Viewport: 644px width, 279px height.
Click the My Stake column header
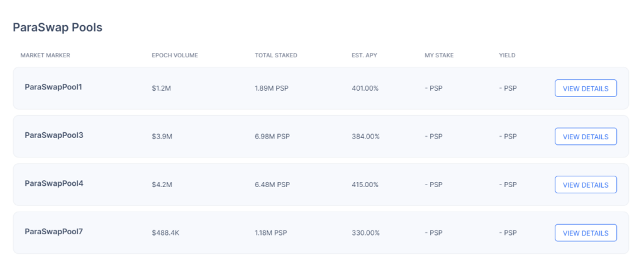[439, 55]
